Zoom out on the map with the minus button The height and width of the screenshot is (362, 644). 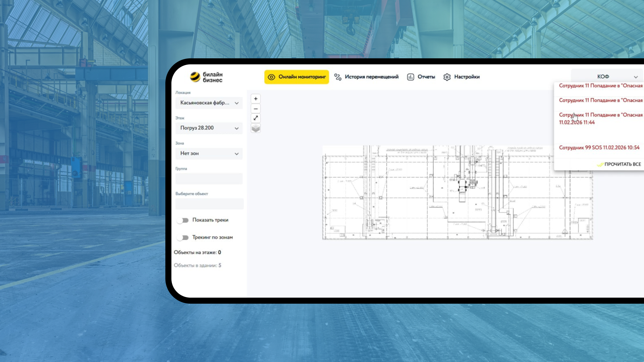coord(256,109)
